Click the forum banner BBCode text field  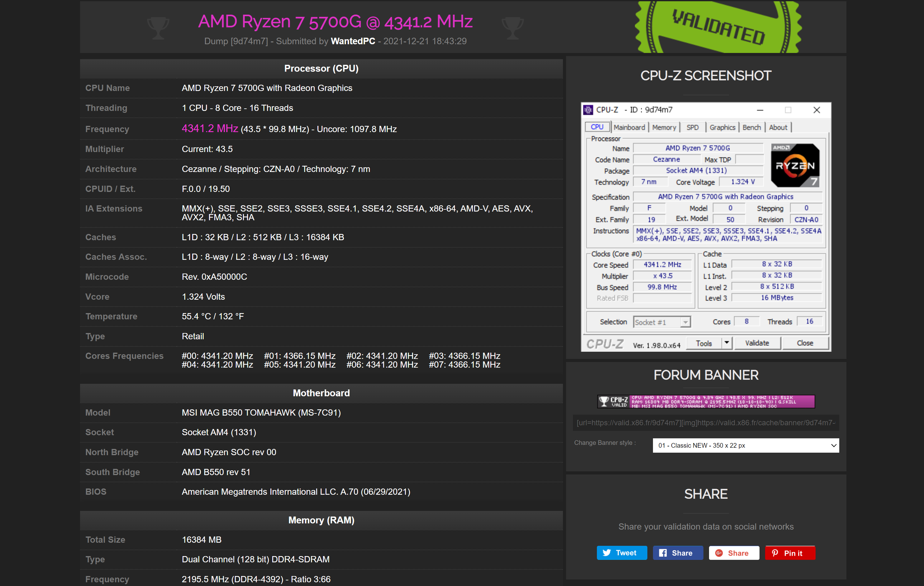click(x=706, y=423)
